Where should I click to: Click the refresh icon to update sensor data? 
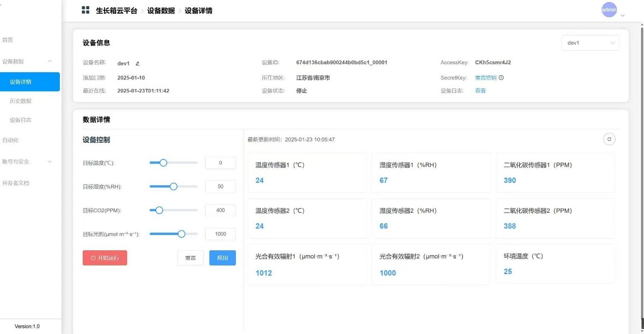pos(609,139)
